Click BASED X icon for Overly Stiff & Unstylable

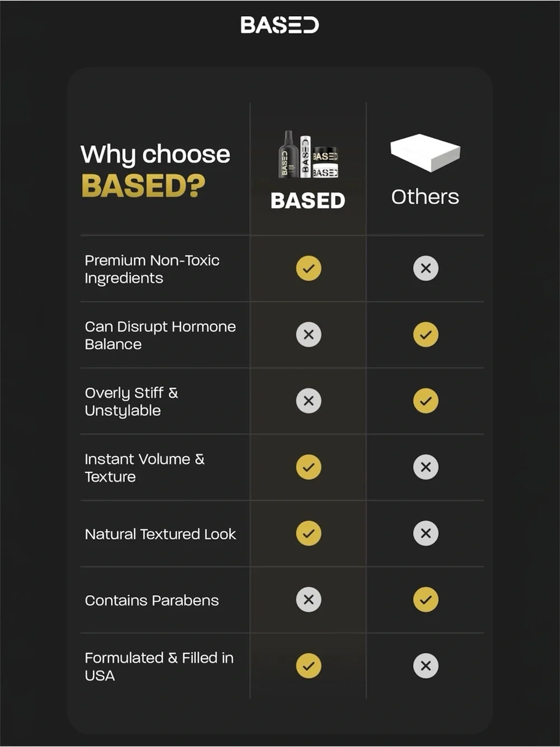[x=309, y=401]
